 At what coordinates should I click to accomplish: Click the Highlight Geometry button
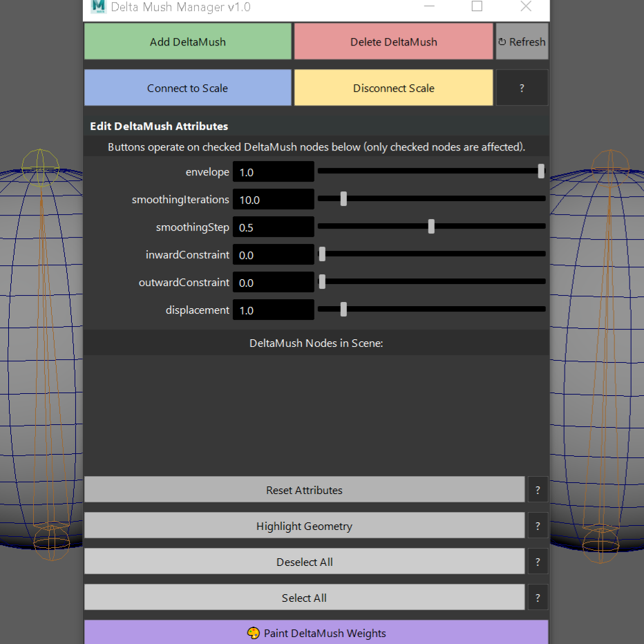point(304,525)
